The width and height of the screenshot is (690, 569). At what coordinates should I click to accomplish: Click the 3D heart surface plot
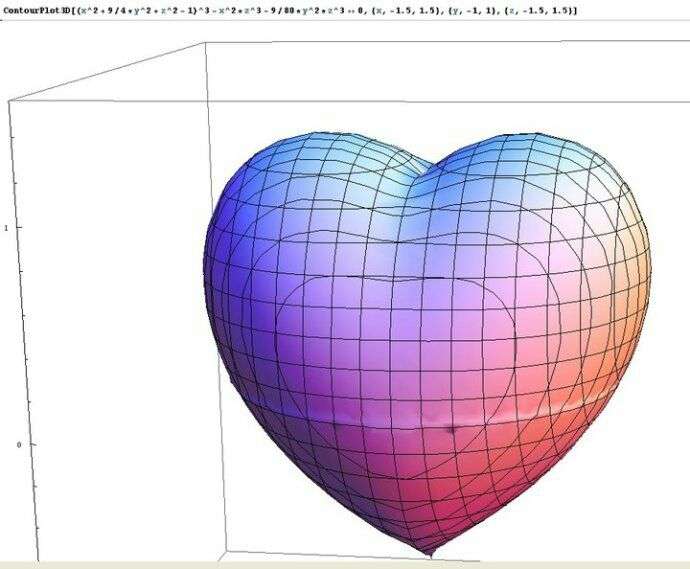coord(427,343)
